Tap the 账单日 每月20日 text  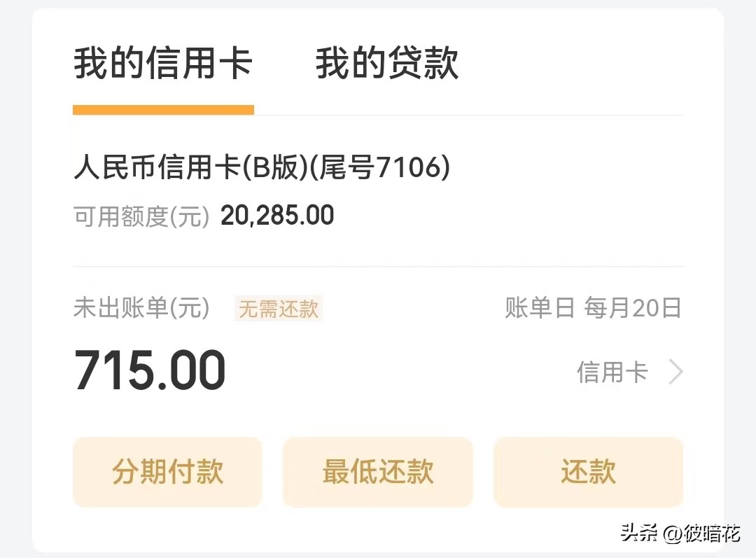pyautogui.click(x=592, y=308)
